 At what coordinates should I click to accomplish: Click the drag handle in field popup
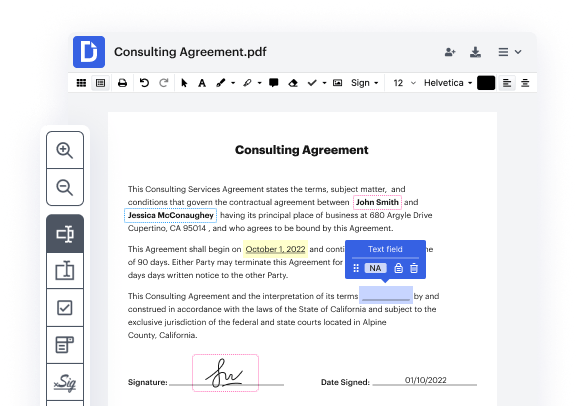(x=356, y=268)
